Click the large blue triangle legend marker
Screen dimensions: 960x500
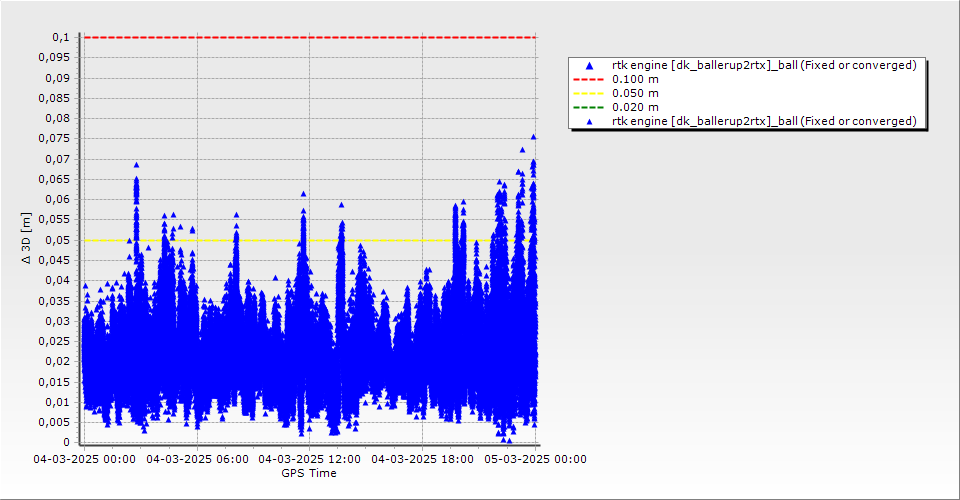pyautogui.click(x=589, y=65)
